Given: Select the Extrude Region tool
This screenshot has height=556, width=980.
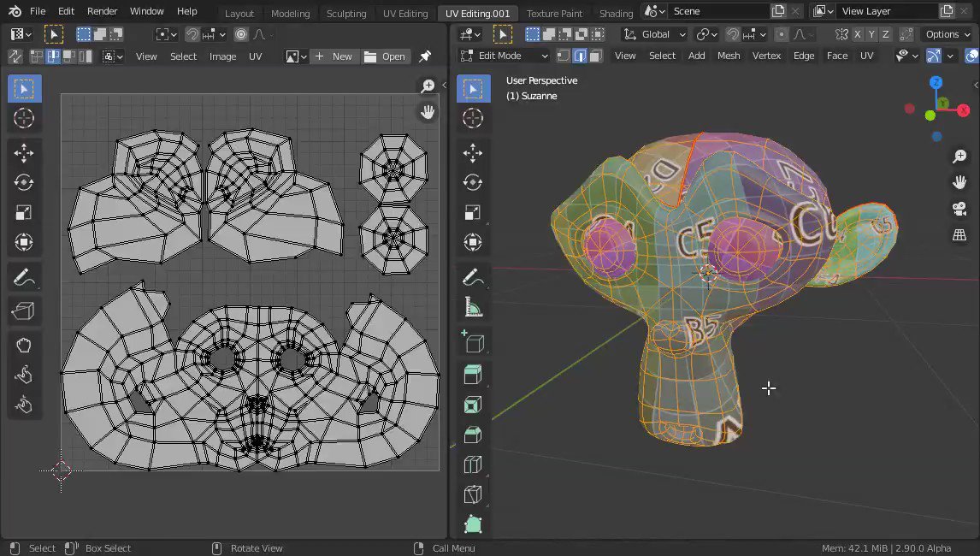Looking at the screenshot, I should (x=473, y=375).
